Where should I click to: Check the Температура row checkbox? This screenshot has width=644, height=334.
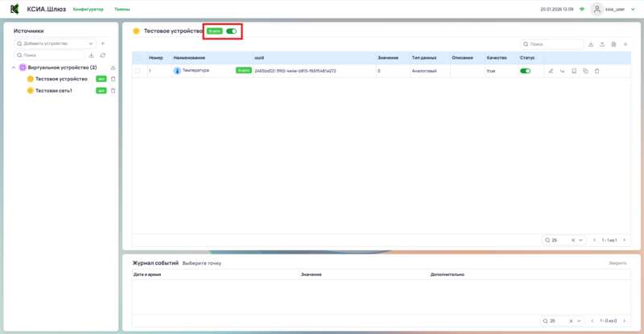pyautogui.click(x=138, y=71)
